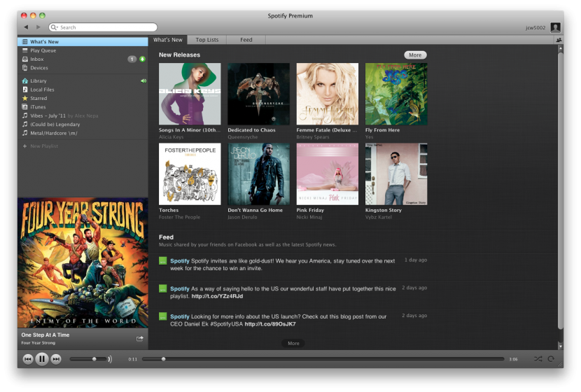The height and width of the screenshot is (392, 581).
Task: Click More button beside New Releases
Action: tap(415, 55)
